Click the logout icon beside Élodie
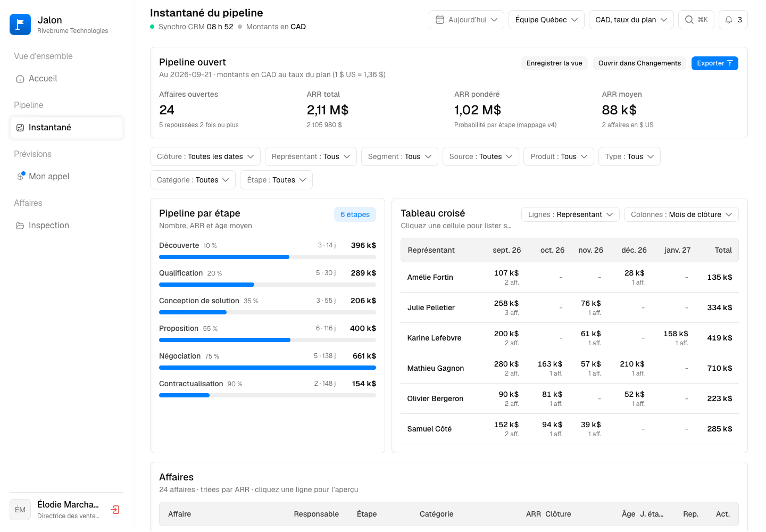 115,510
